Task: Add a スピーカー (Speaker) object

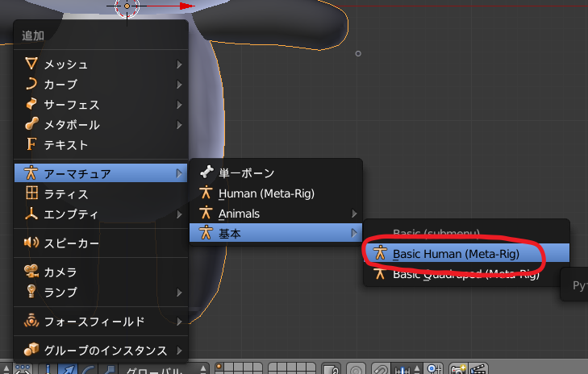Action: click(101, 243)
